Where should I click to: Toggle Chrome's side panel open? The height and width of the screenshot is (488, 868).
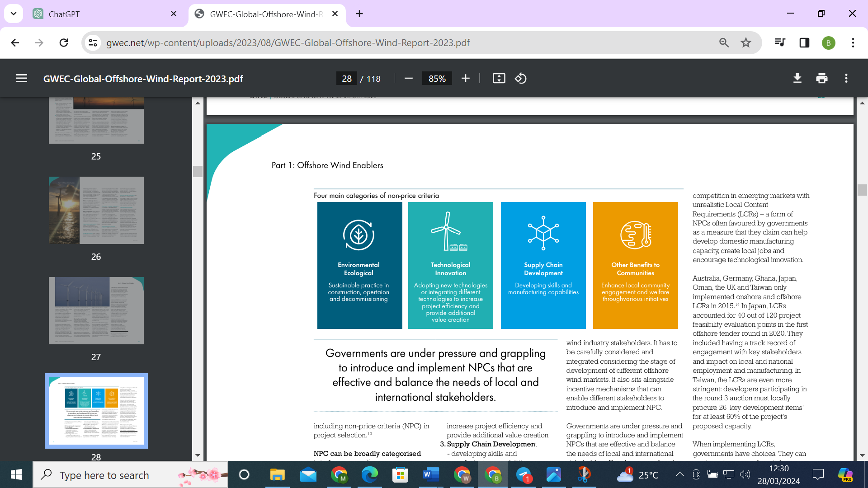(804, 43)
